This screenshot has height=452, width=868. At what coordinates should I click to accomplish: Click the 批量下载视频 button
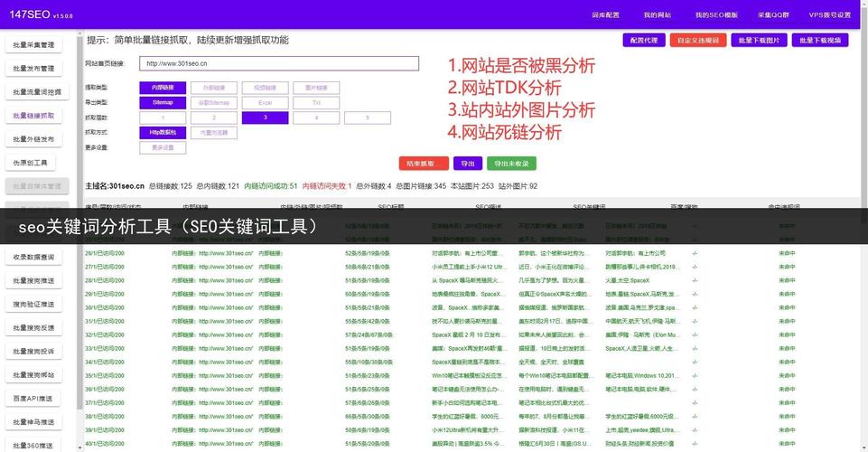[820, 41]
